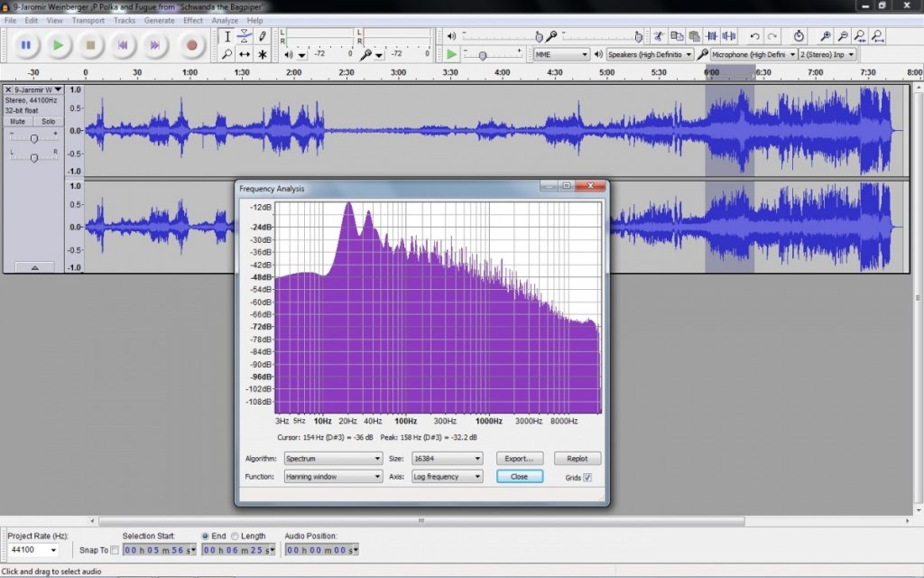The height and width of the screenshot is (578, 924).
Task: Click the Cut scissors icon
Action: click(659, 36)
